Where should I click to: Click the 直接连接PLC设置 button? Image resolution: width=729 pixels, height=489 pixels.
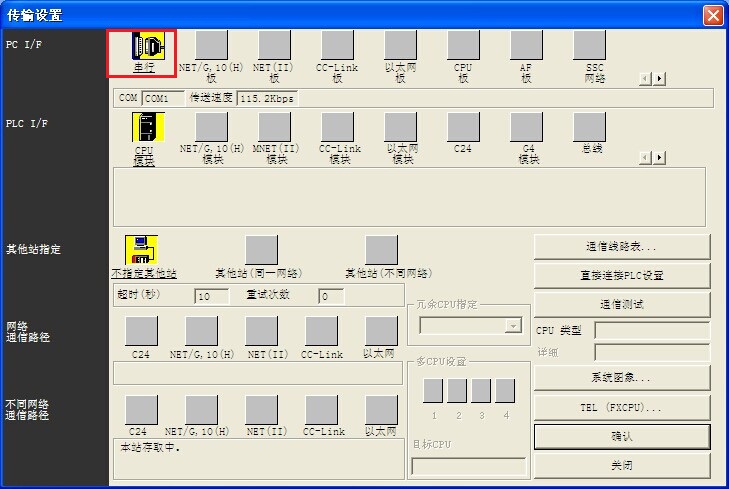(x=622, y=276)
